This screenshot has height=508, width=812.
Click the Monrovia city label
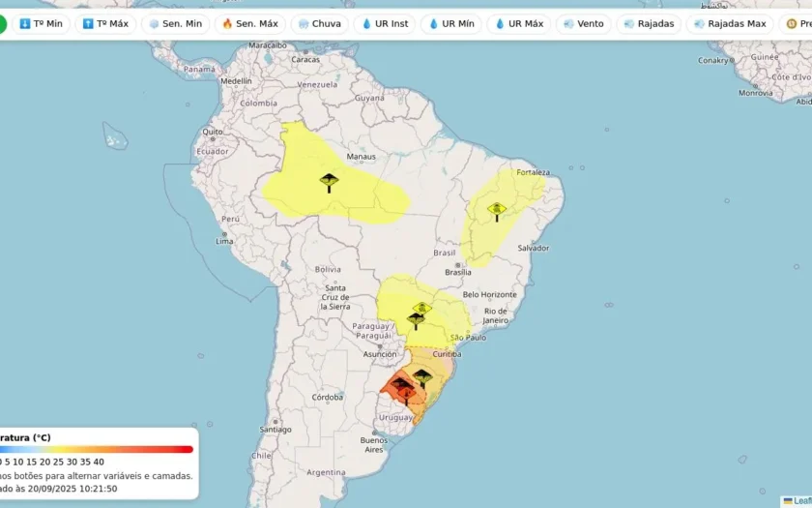756,93
